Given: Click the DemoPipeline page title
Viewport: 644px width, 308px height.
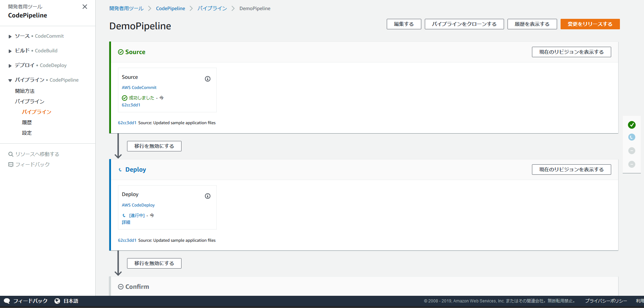Looking at the screenshot, I should (x=140, y=26).
